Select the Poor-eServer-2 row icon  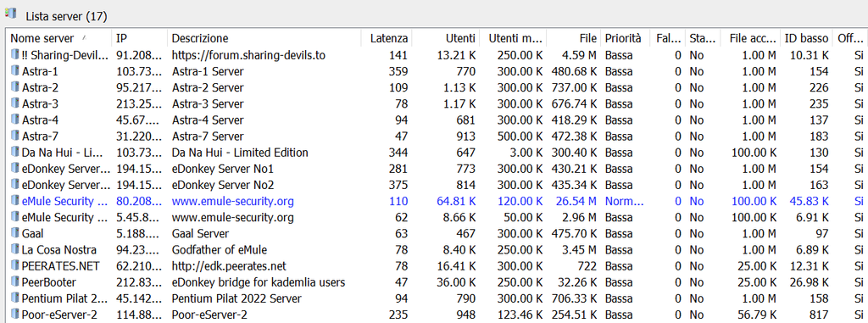(15, 315)
